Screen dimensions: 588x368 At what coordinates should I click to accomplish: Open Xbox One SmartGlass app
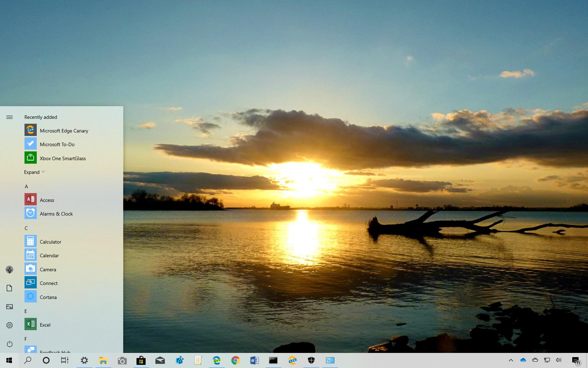tap(63, 158)
